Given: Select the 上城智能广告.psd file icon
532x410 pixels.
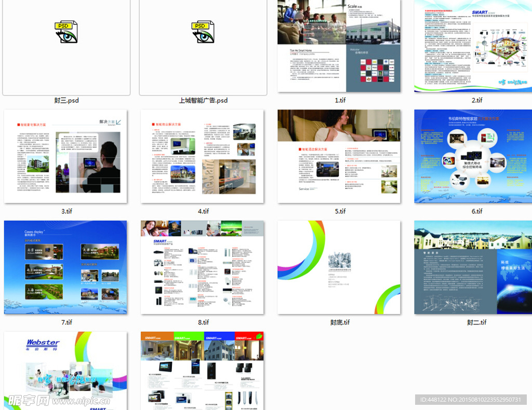Looking at the screenshot, I should point(203,32).
